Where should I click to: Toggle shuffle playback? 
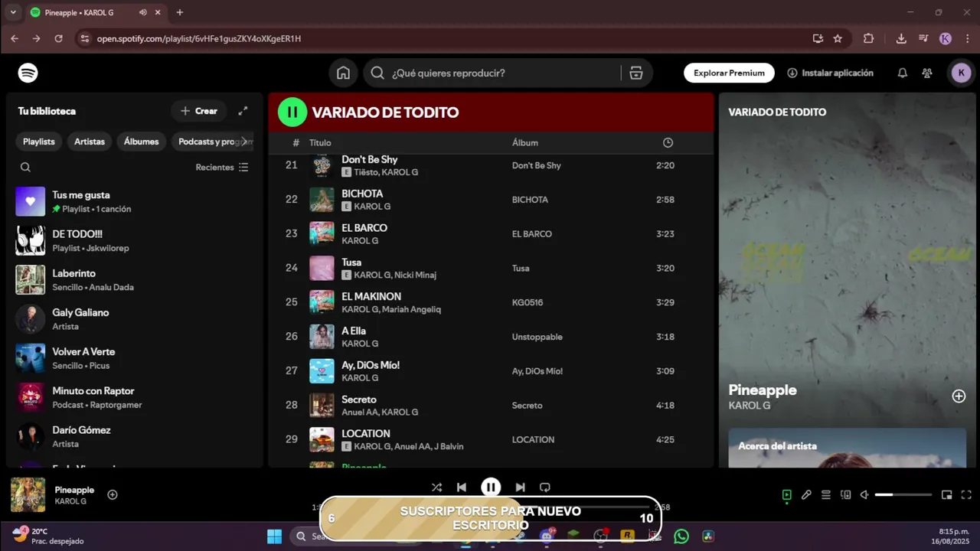coord(436,487)
